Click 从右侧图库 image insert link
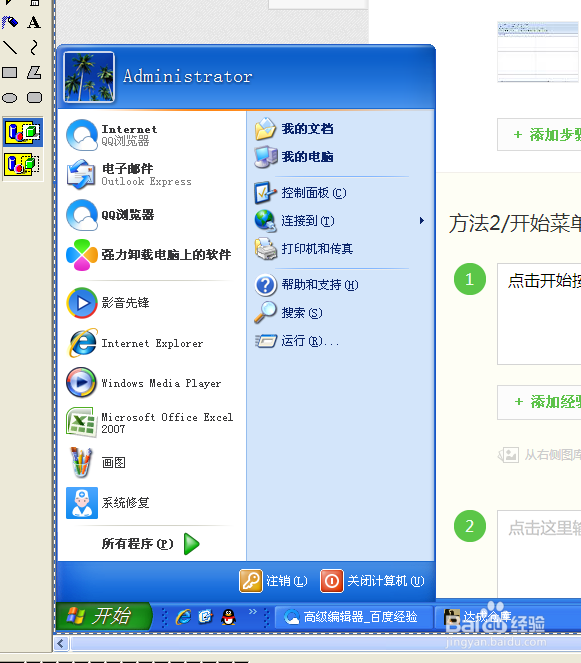 (540, 455)
